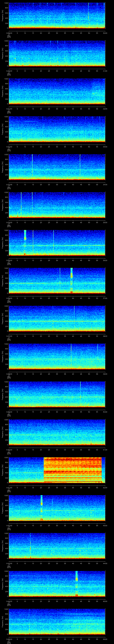Select the '9:43:00' start time label

point(9,563)
